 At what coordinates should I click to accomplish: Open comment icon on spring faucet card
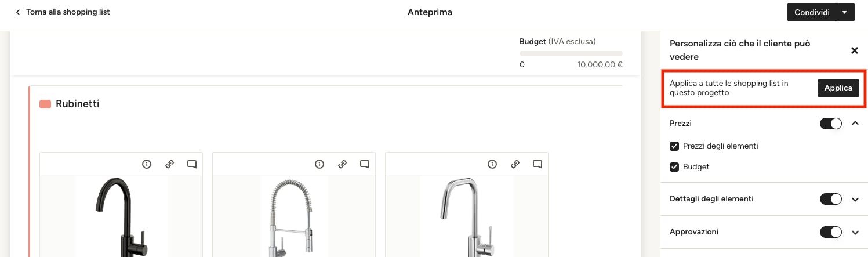pos(365,164)
